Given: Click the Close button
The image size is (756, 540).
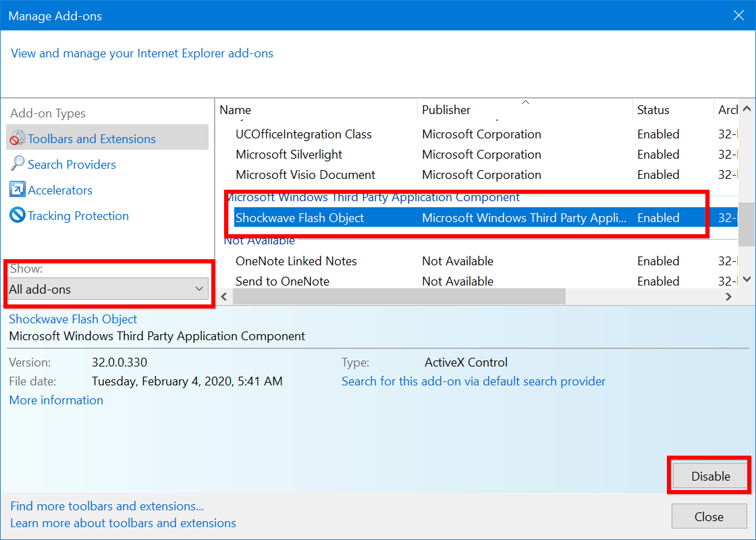Looking at the screenshot, I should 709,516.
